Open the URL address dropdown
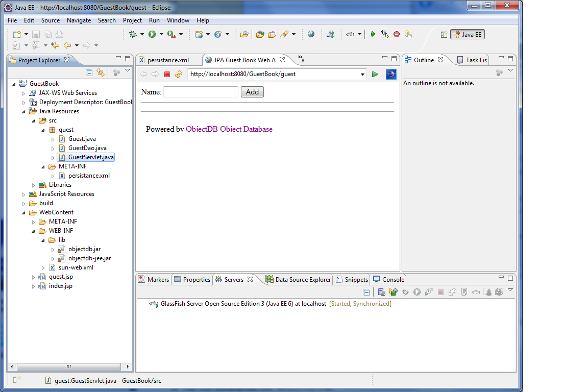 [x=362, y=75]
